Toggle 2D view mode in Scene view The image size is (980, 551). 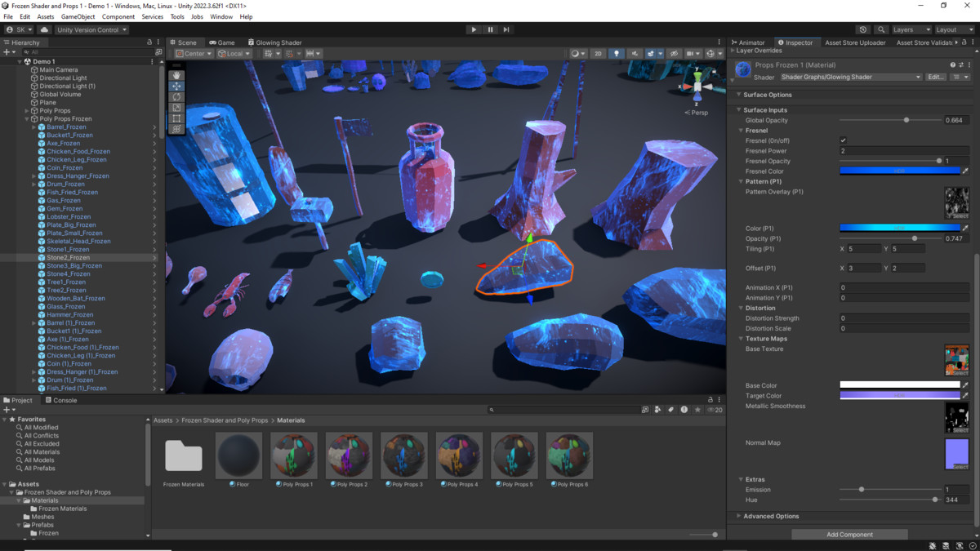598,52
